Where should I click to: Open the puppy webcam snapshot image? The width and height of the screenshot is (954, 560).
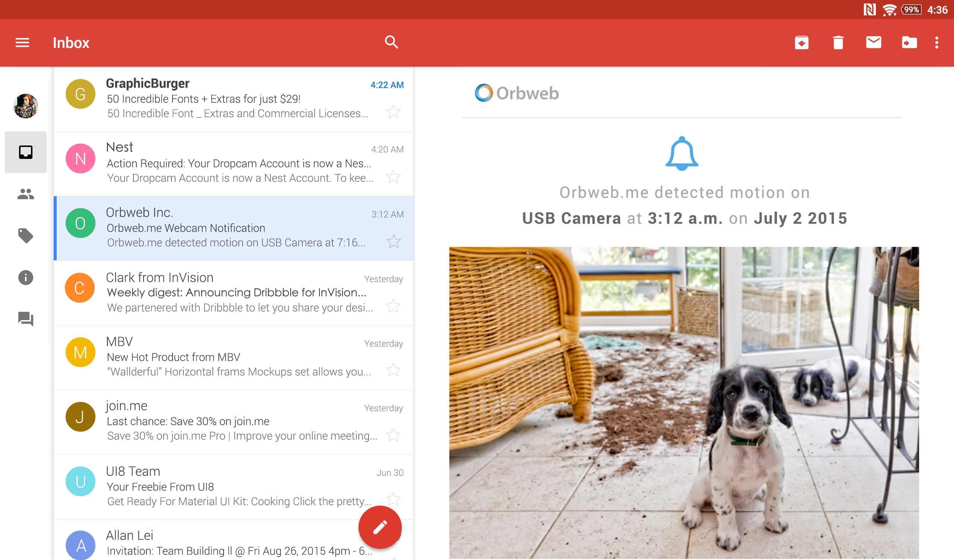point(684,403)
